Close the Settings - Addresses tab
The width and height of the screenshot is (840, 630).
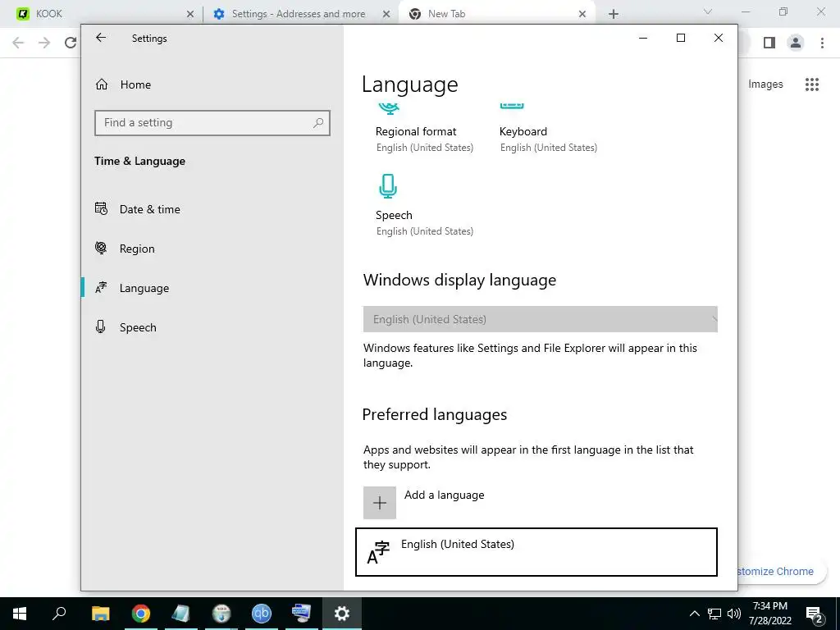[386, 15]
